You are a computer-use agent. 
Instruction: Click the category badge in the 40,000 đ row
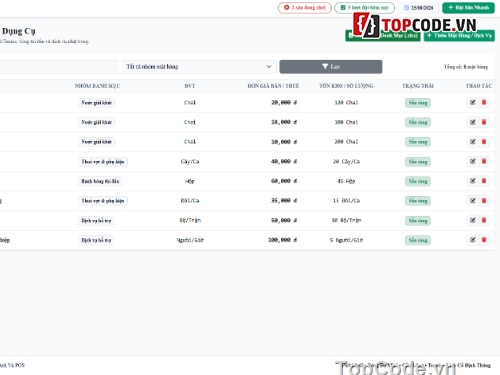coord(103,162)
